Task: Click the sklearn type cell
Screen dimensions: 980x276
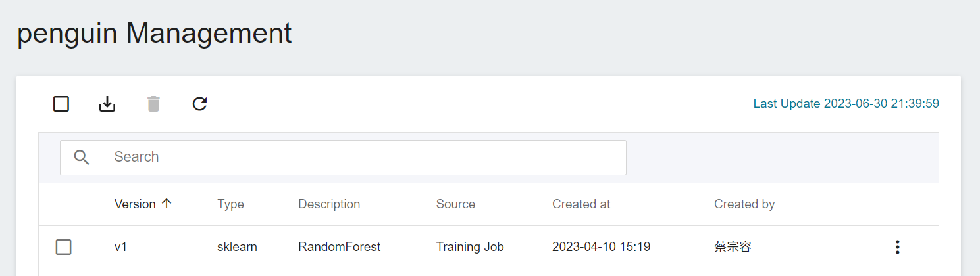Action: pos(237,247)
